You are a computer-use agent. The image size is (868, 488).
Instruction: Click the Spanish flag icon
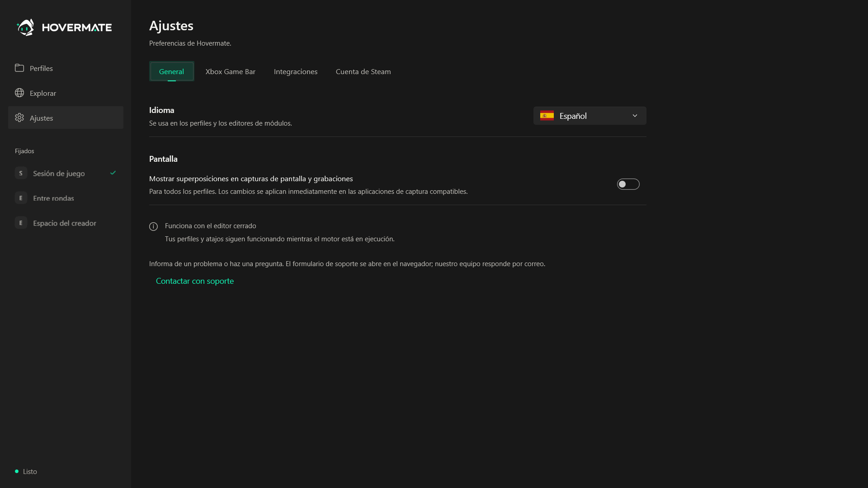pos(547,116)
